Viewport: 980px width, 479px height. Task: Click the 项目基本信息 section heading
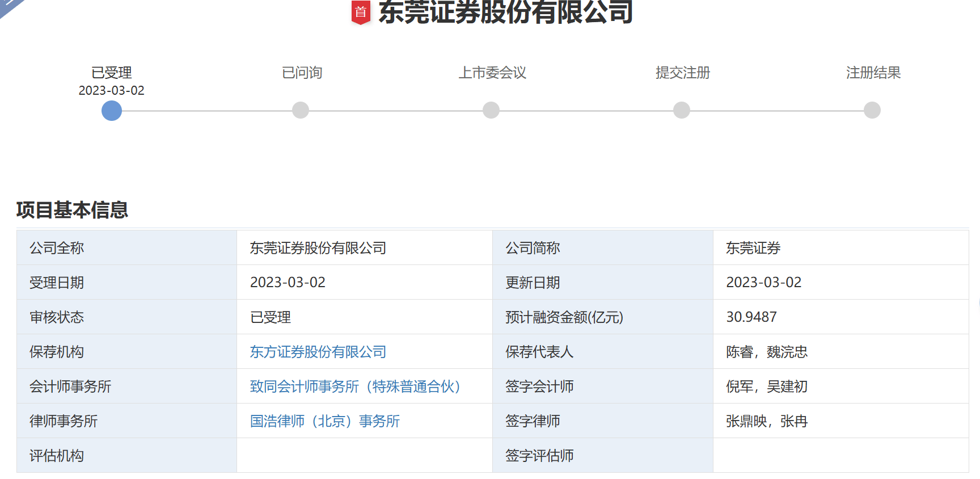[x=72, y=210]
